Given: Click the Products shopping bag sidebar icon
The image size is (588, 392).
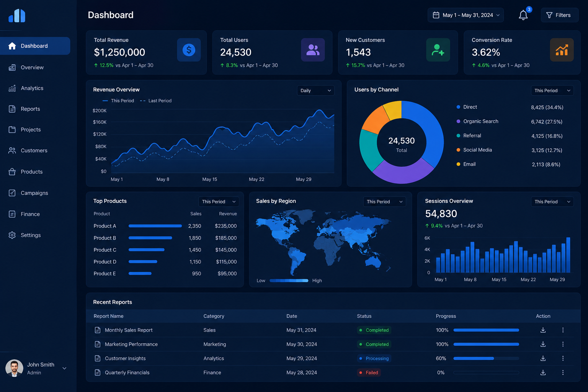Looking at the screenshot, I should click(12, 171).
